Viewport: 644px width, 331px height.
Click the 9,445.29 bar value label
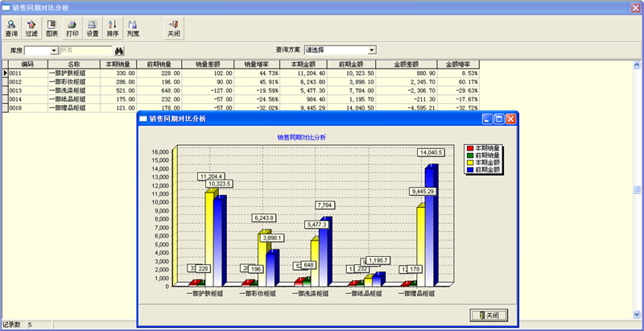[x=423, y=192]
